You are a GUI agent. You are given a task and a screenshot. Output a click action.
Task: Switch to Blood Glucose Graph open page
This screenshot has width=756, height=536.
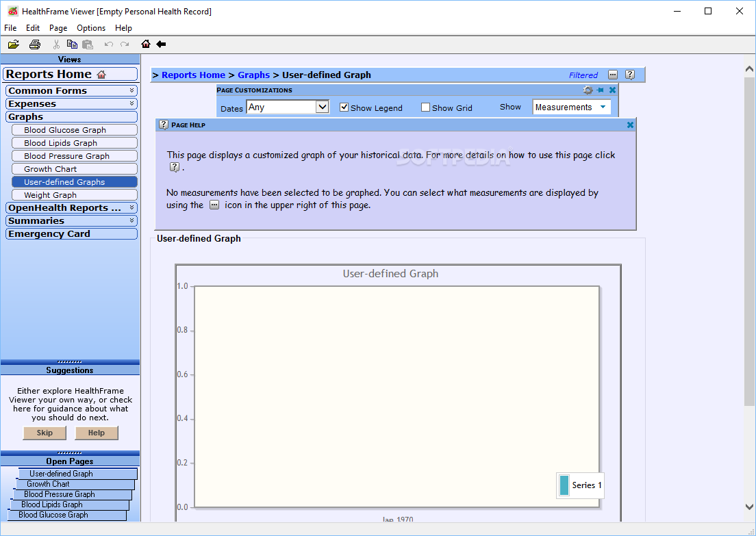pyautogui.click(x=66, y=515)
